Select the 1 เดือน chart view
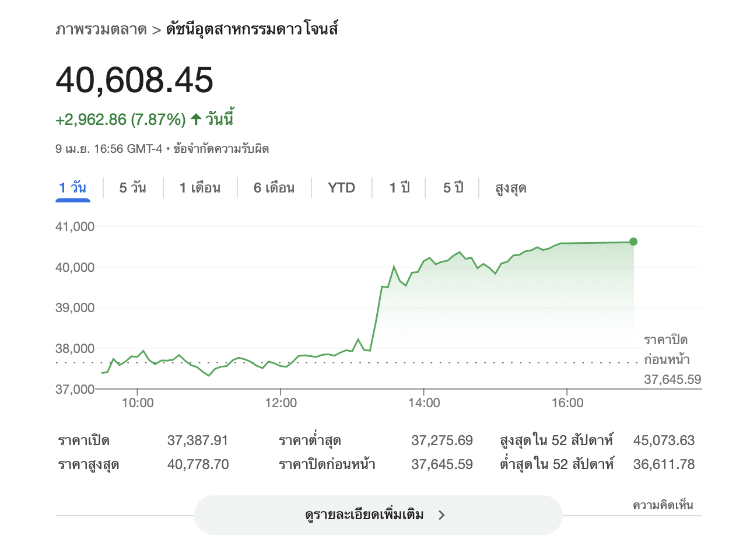Image resolution: width=743 pixels, height=560 pixels. (x=200, y=187)
